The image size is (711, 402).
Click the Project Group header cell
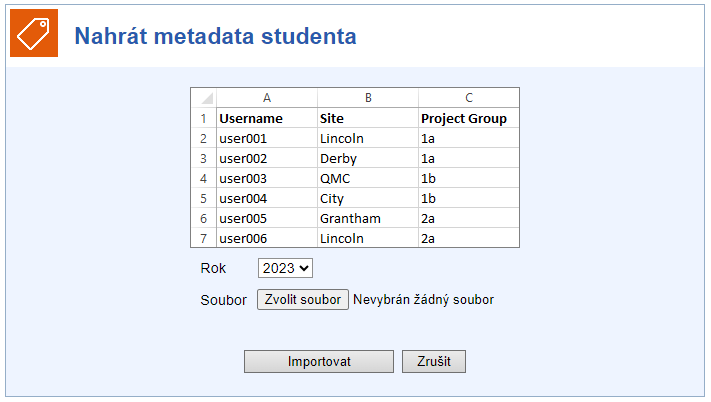(x=469, y=118)
